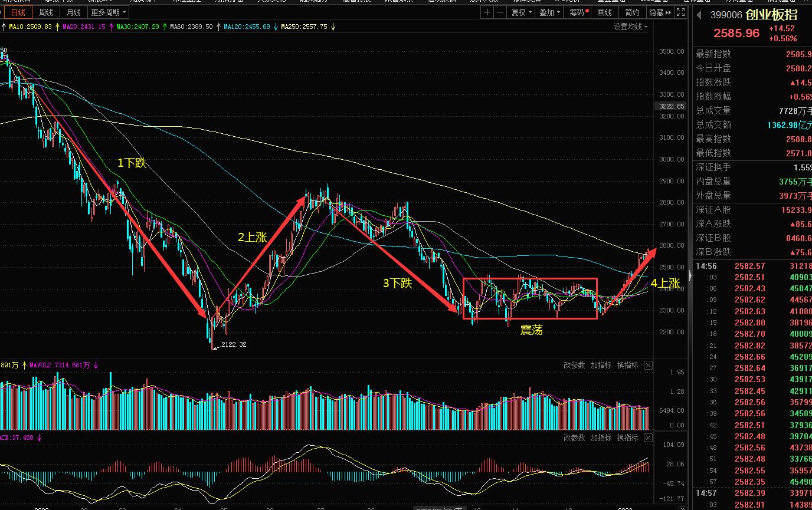Click 换指标 in the MACD panel

pos(627,438)
